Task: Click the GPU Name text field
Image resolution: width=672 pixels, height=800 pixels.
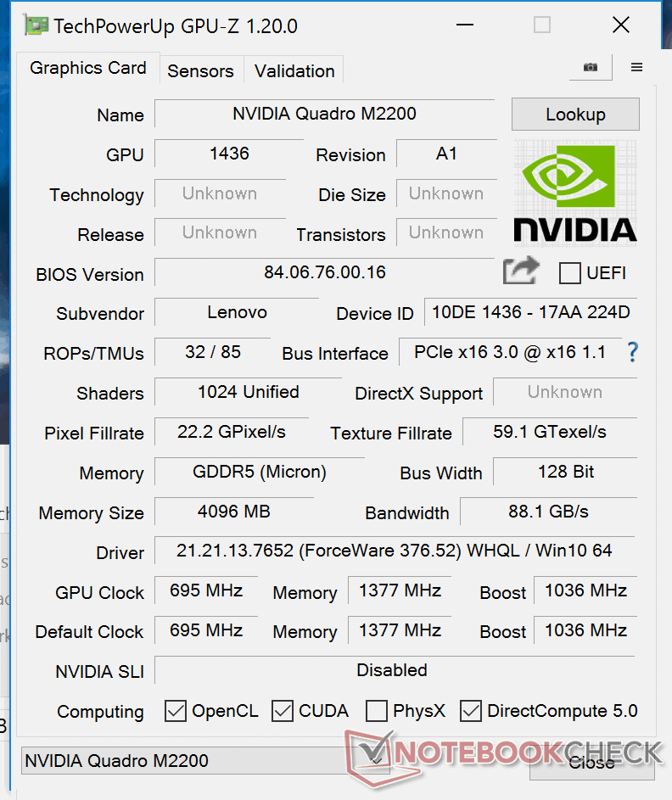Action: (x=324, y=114)
